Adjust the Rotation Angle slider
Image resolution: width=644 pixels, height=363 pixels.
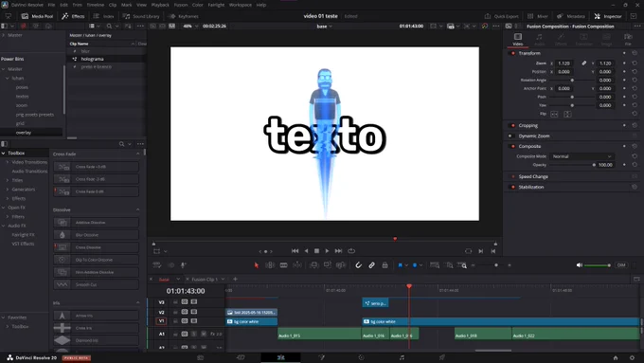pyautogui.click(x=572, y=81)
